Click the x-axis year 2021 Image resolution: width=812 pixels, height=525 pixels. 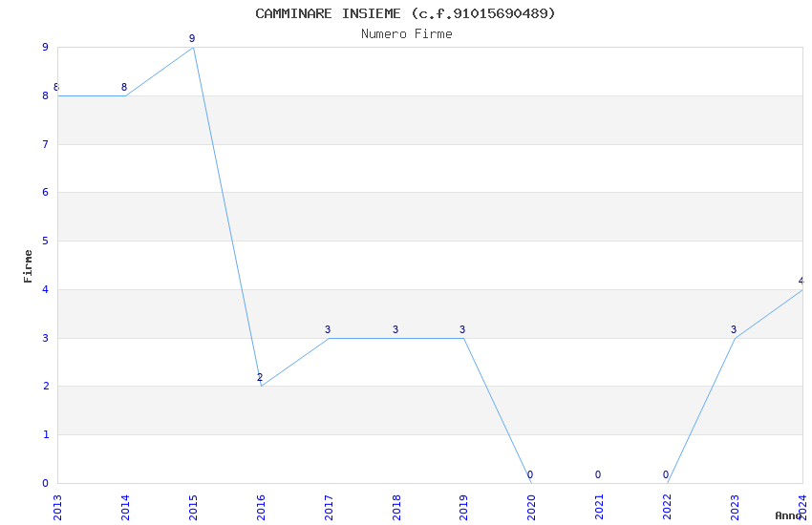[600, 508]
